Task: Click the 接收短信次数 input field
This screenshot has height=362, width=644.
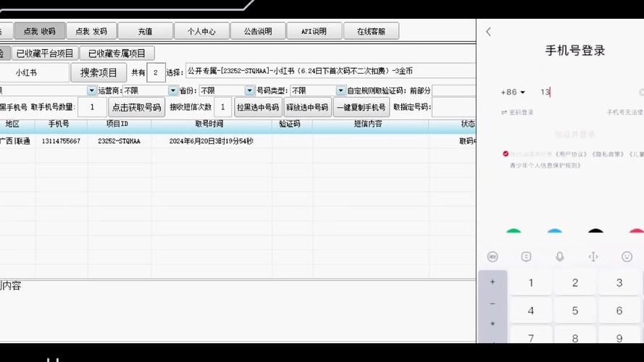Action: [x=222, y=107]
